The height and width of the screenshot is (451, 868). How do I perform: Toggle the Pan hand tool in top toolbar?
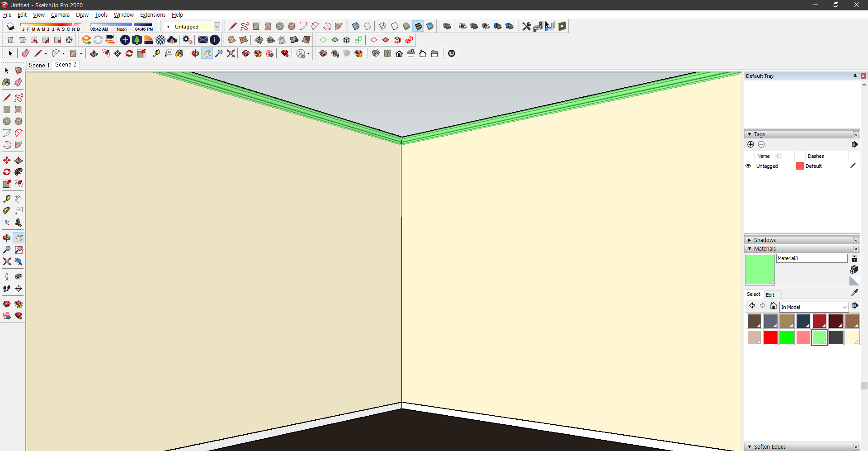207,53
